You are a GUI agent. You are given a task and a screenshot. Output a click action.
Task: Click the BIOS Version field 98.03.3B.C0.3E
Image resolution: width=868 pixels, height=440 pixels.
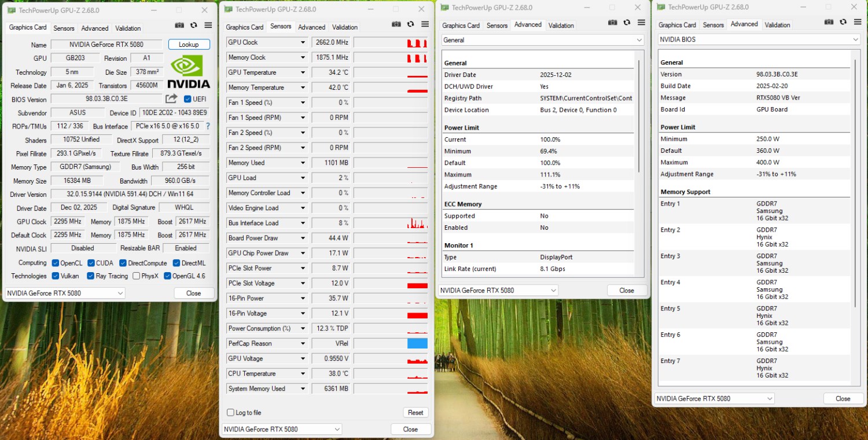click(x=107, y=99)
